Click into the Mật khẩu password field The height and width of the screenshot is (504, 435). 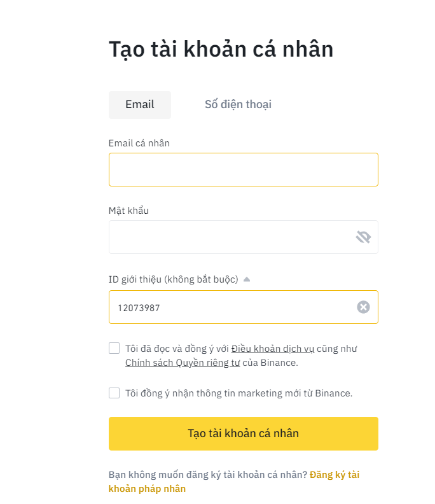(x=230, y=237)
